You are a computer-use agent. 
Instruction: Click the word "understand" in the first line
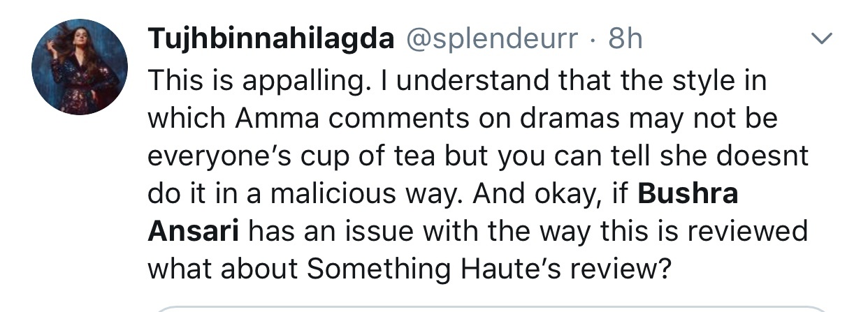456,80
